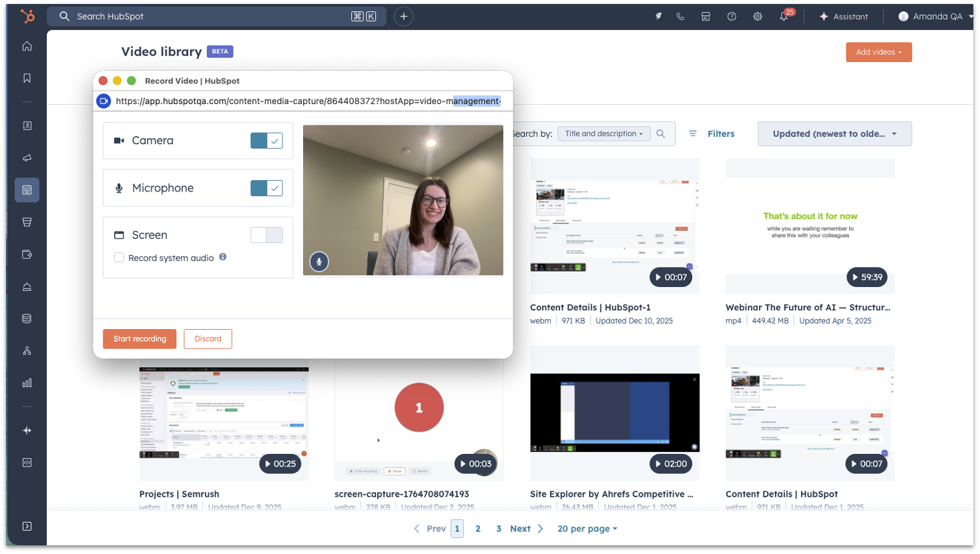
Task: Open the Amanda QA account menu
Action: [x=935, y=17]
